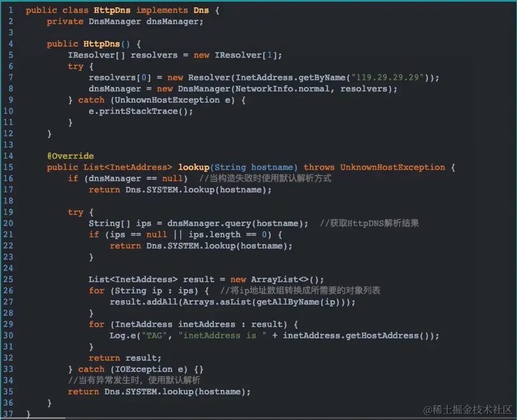Click 'return result;' on line 32
The height and width of the screenshot is (420, 517).
point(125,358)
